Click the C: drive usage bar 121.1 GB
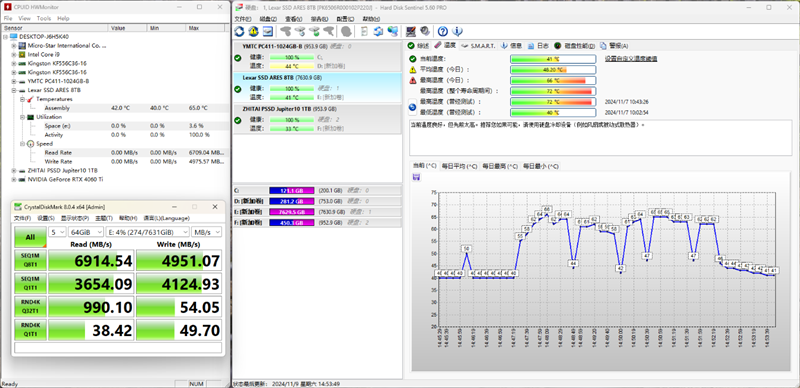The height and width of the screenshot is (388, 800). point(291,190)
